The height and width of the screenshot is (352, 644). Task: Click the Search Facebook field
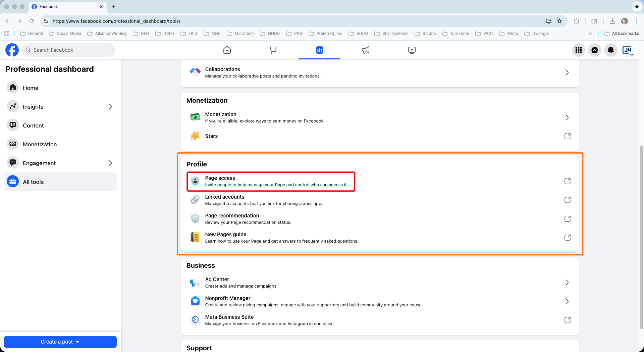68,50
